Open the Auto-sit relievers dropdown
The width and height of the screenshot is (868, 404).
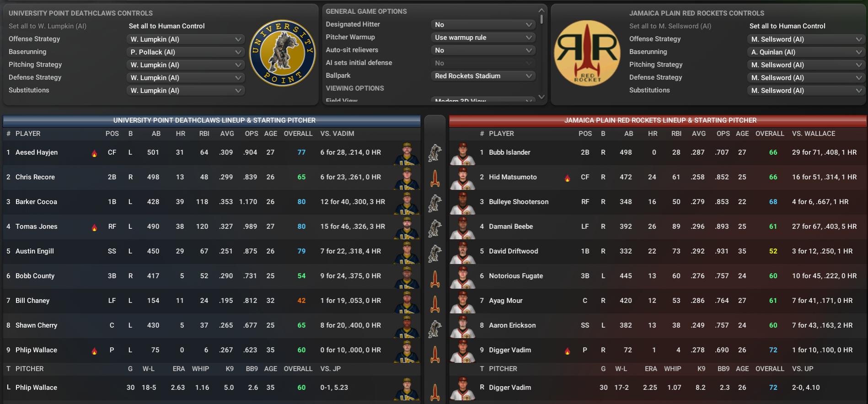tap(483, 50)
